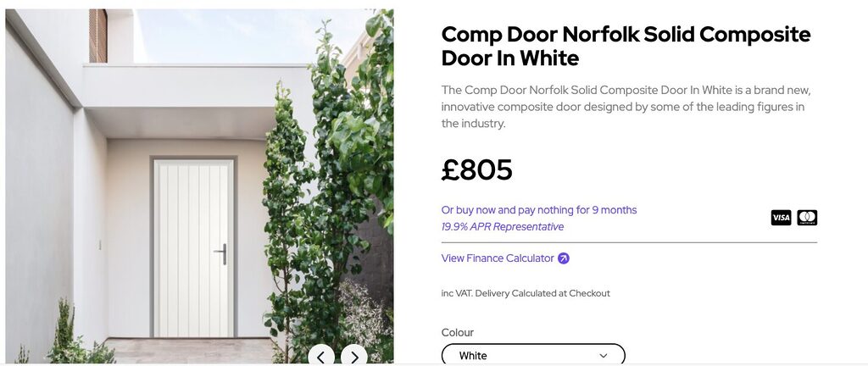Click the 19.9% APR Representative text

(502, 227)
